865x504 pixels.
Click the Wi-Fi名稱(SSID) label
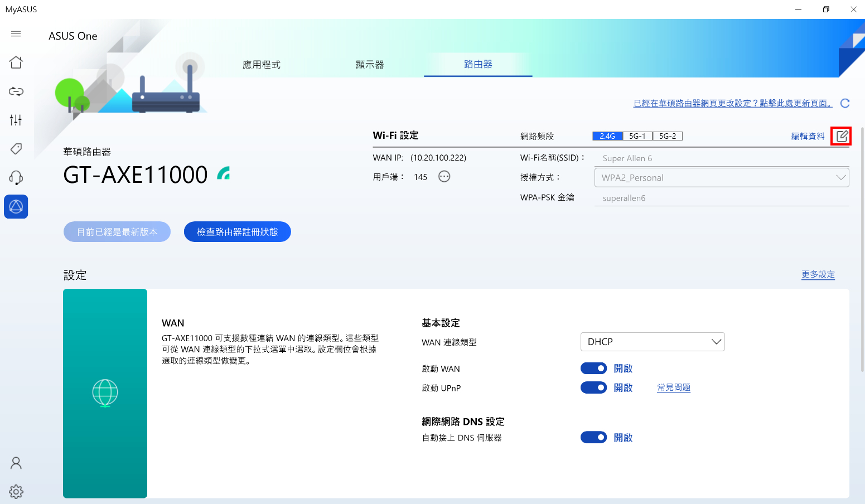[x=552, y=158]
